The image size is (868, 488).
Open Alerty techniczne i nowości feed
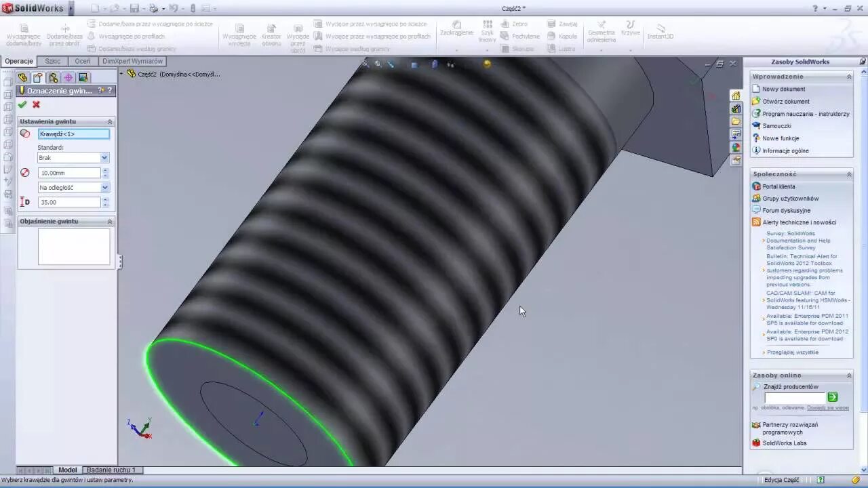pyautogui.click(x=799, y=222)
